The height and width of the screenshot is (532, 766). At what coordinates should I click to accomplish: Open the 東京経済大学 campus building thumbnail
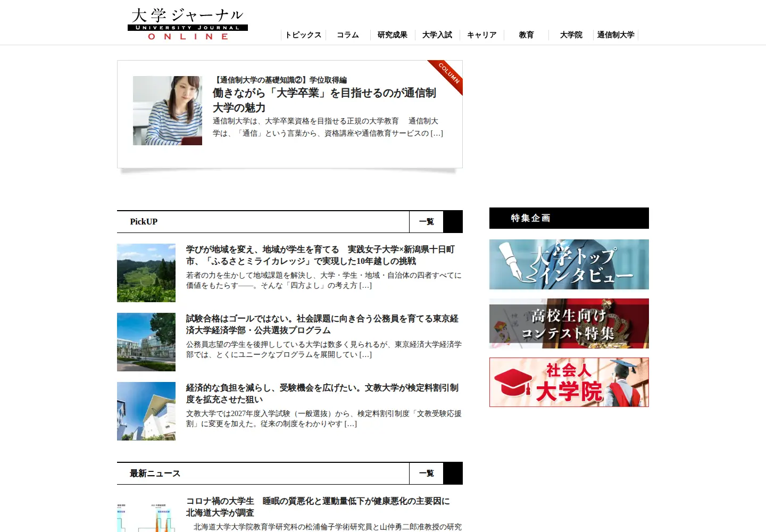pos(146,342)
